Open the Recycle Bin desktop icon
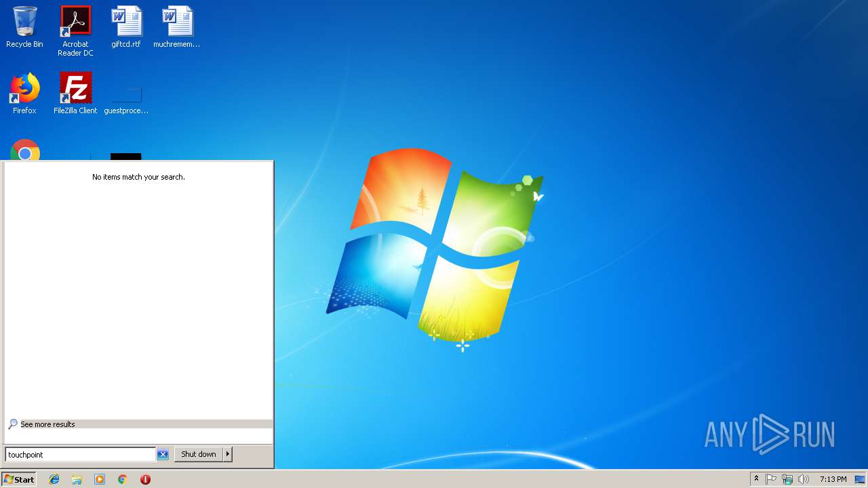Image resolution: width=868 pixels, height=488 pixels. coord(24,27)
